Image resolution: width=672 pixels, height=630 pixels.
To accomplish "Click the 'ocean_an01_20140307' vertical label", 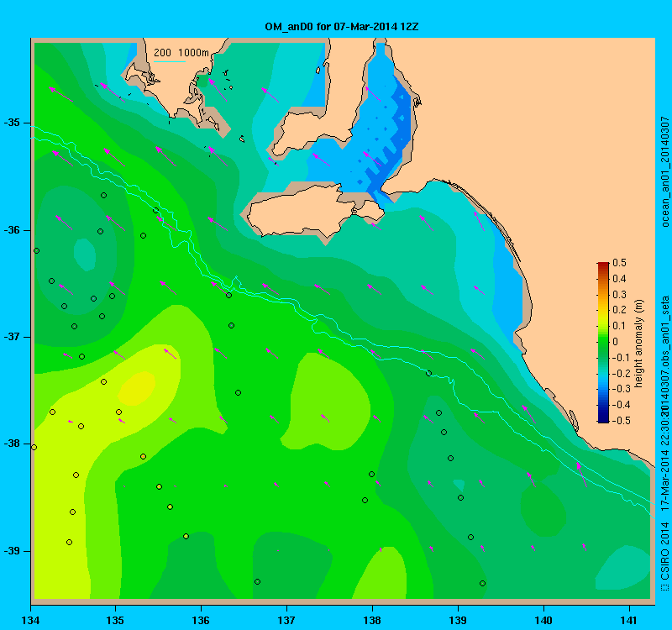I will [x=665, y=172].
